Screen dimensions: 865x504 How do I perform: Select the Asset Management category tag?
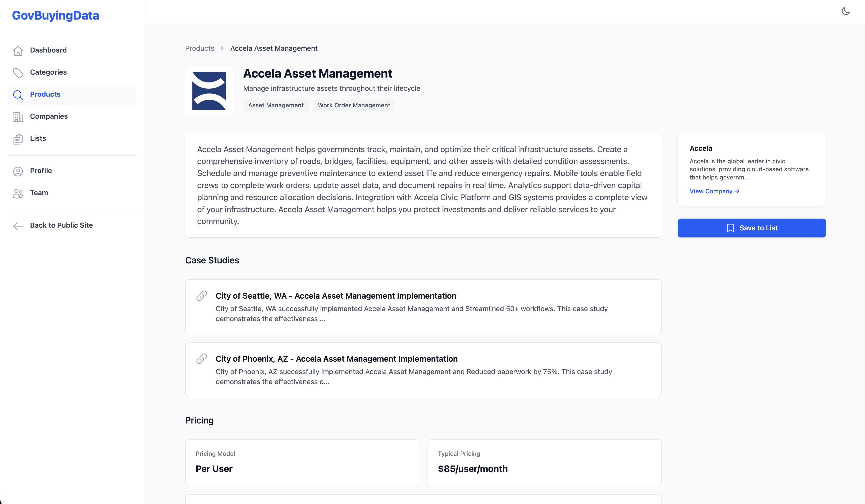click(x=276, y=105)
